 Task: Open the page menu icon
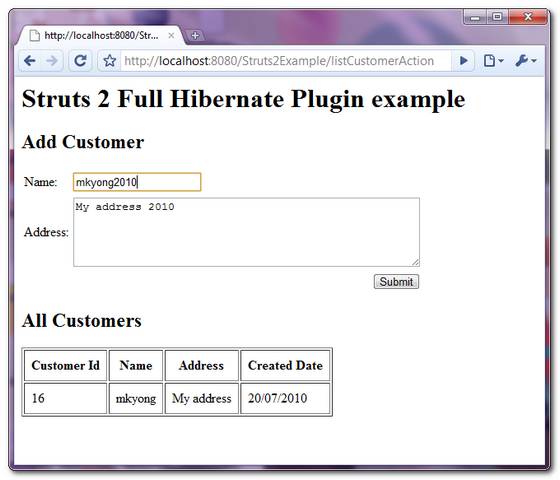[x=493, y=61]
